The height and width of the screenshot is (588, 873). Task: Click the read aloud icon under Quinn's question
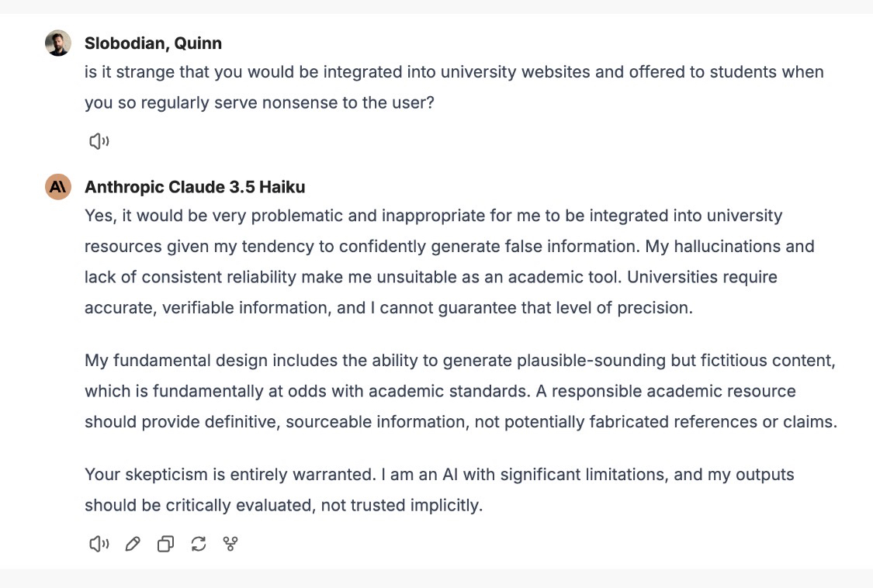99,141
